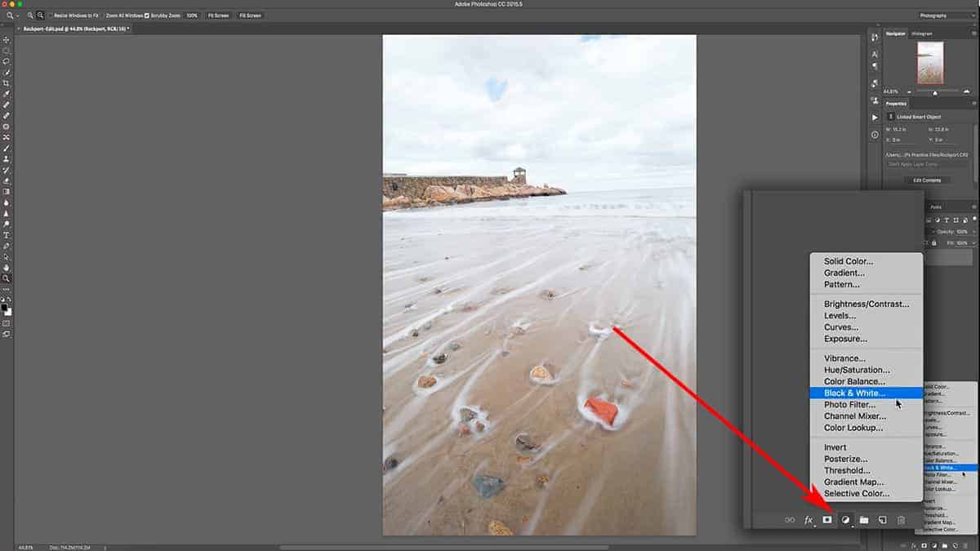980x551 pixels.
Task: Enable Zoom All Windows checkbox
Action: 103,16
